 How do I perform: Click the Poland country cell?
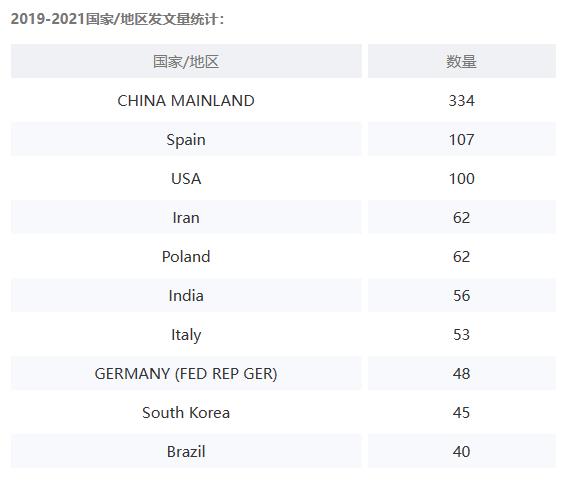pos(186,256)
